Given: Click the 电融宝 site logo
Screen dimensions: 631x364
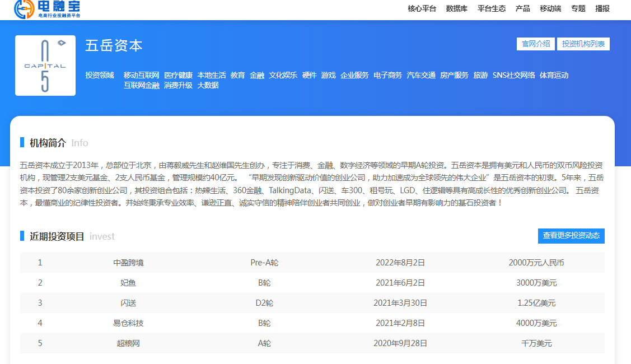Looking at the screenshot, I should [47, 10].
